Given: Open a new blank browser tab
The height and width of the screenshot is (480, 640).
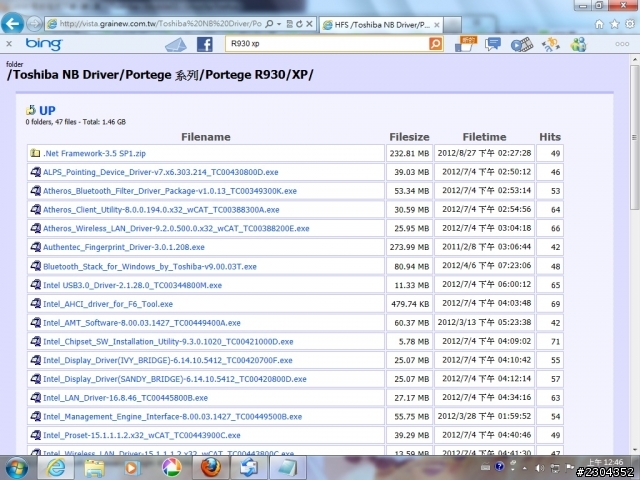Looking at the screenshot, I should tap(452, 25).
